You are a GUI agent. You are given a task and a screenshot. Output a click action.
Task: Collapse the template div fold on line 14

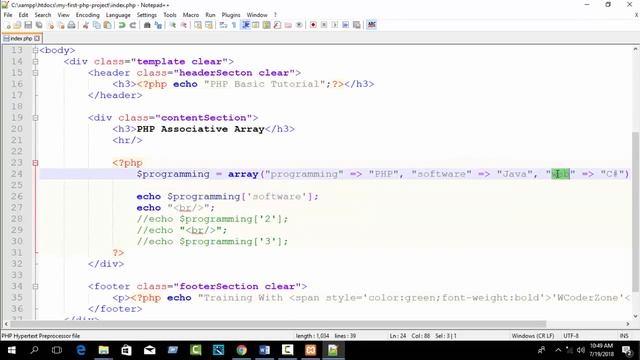pos(36,62)
